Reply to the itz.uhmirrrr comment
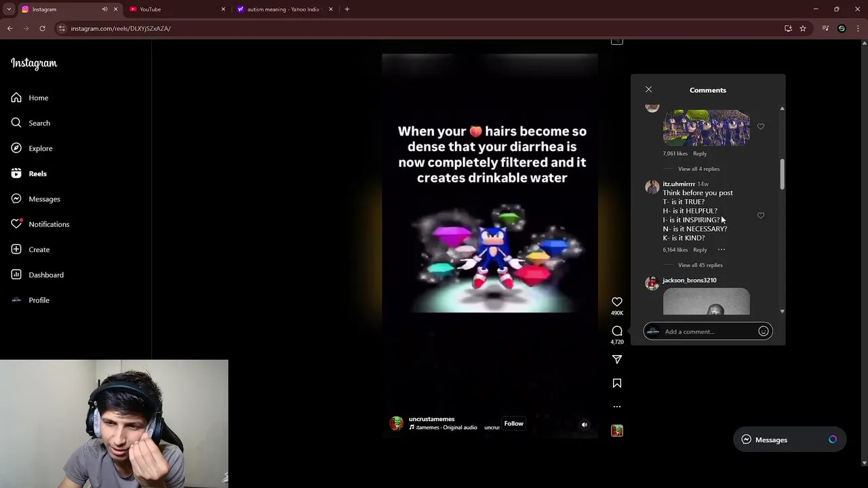The image size is (868, 488). point(700,249)
